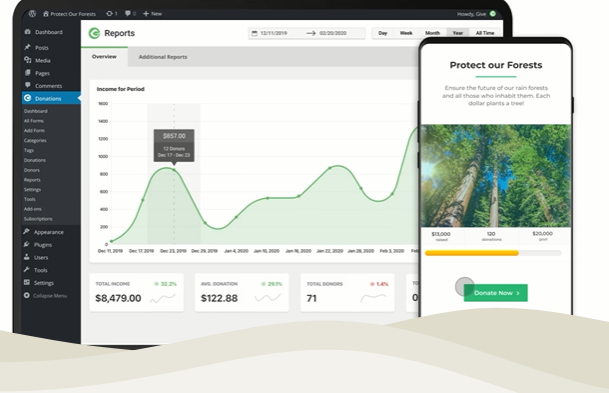Click the Media icon in sidebar
This screenshot has height=393, width=609.
28,60
